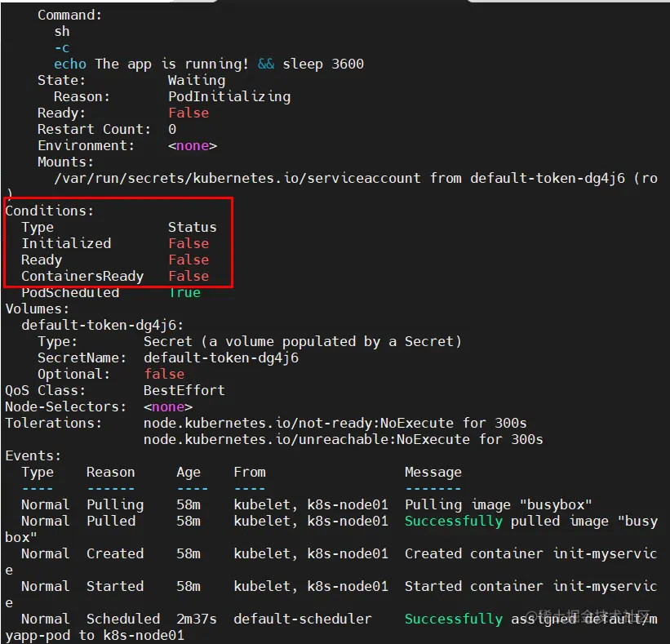Click the 'Started' event reason
Viewport: 670px width, 644px height.
pyautogui.click(x=115, y=586)
